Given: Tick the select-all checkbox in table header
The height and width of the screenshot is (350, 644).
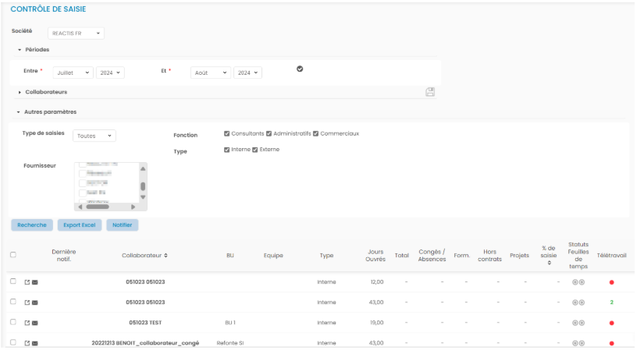Looking at the screenshot, I should pyautogui.click(x=13, y=255).
